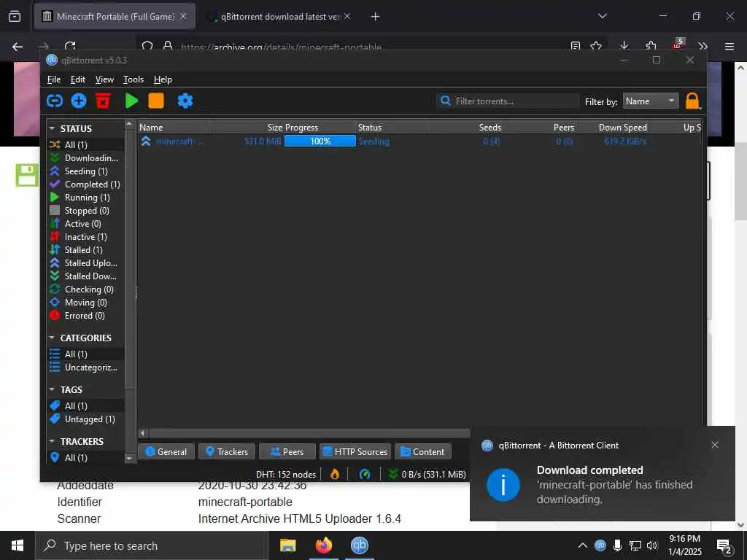This screenshot has height=560, width=747.
Task: Click the Filter torrents search field
Action: pos(508,101)
